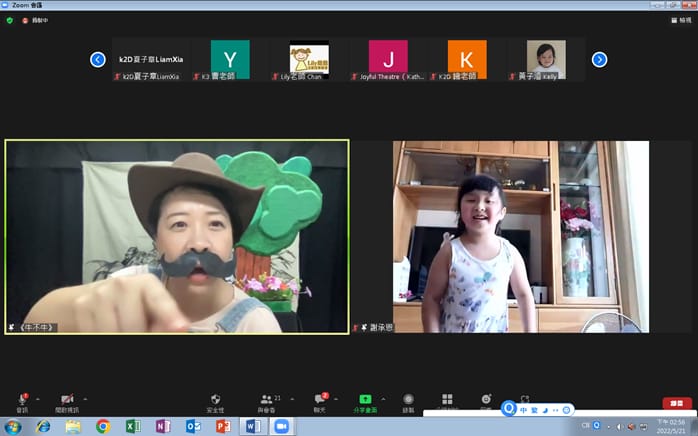The height and width of the screenshot is (436, 698).
Task: Select the Kelly baby photo tile
Action: coord(546,59)
